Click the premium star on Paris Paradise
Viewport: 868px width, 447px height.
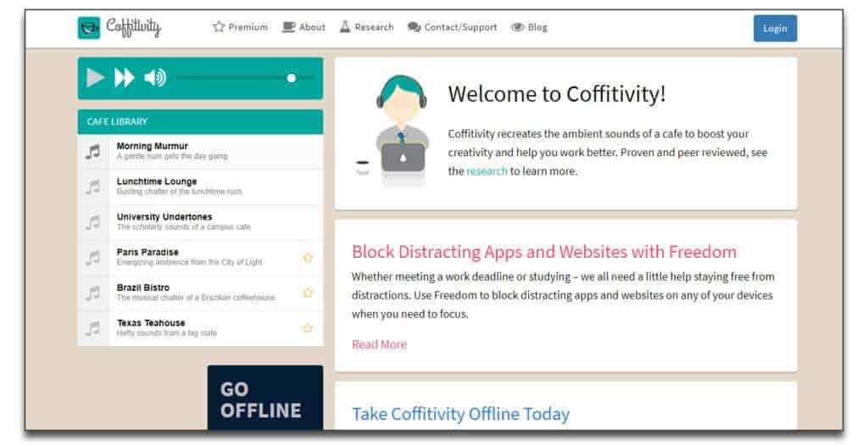point(308,257)
